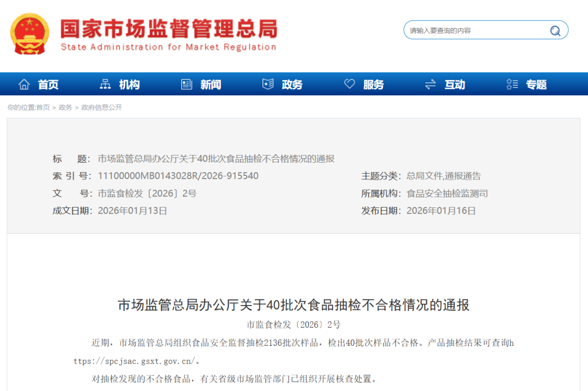Click the home icon beside 首页
This screenshot has width=588, height=391.
(x=24, y=84)
